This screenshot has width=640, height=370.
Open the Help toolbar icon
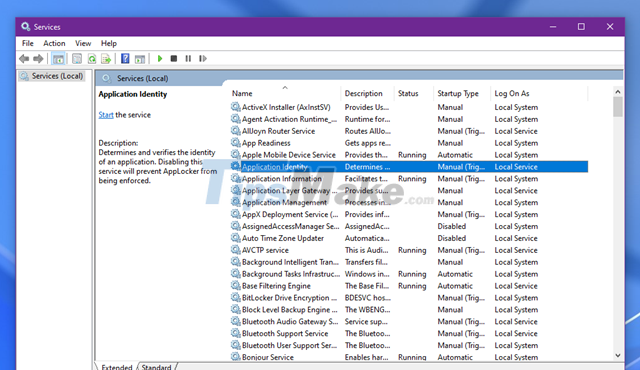[125, 59]
